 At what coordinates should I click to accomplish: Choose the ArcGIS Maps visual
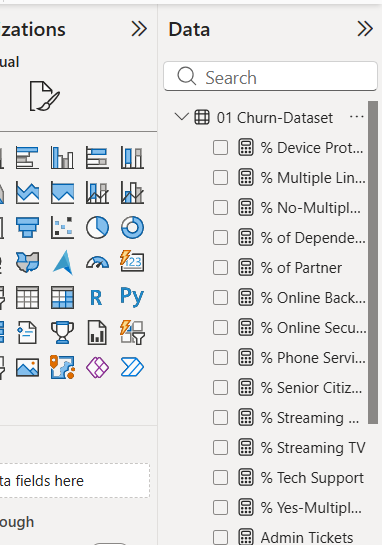click(x=62, y=367)
